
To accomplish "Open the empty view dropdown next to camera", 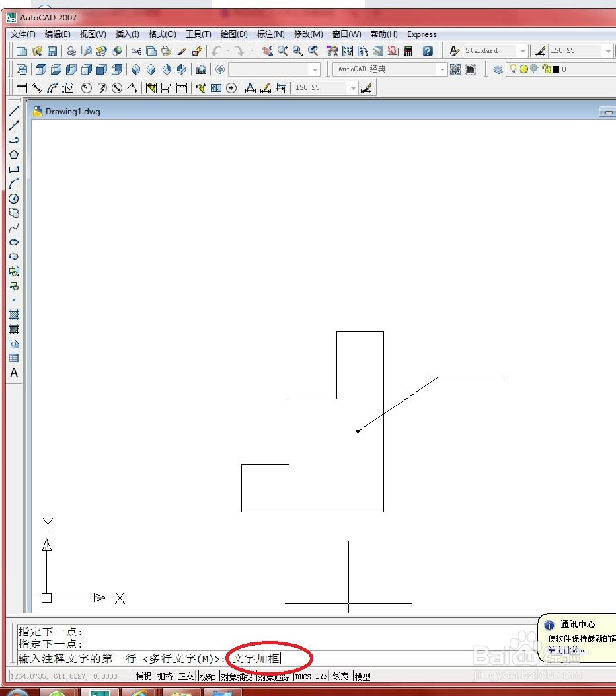I will point(315,69).
